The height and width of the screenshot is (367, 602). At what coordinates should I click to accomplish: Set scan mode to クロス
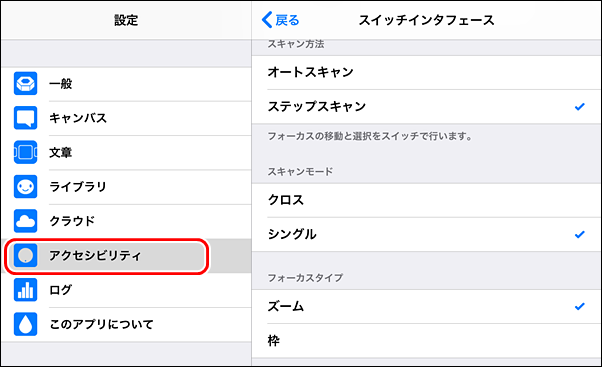pos(427,200)
